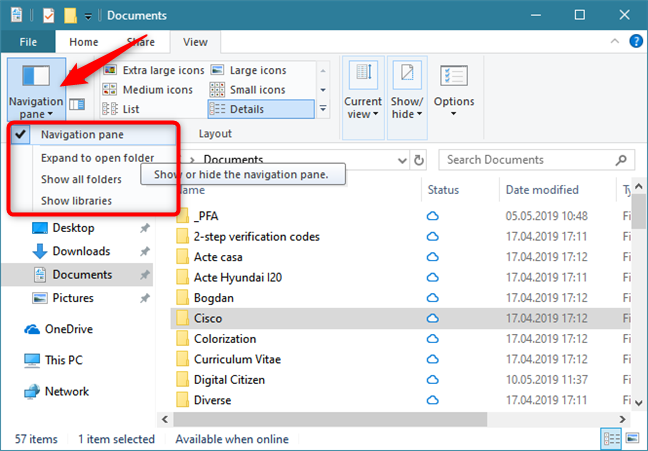Image resolution: width=648 pixels, height=451 pixels.
Task: Collapse the ribbon with the chevron
Action: pos(615,41)
